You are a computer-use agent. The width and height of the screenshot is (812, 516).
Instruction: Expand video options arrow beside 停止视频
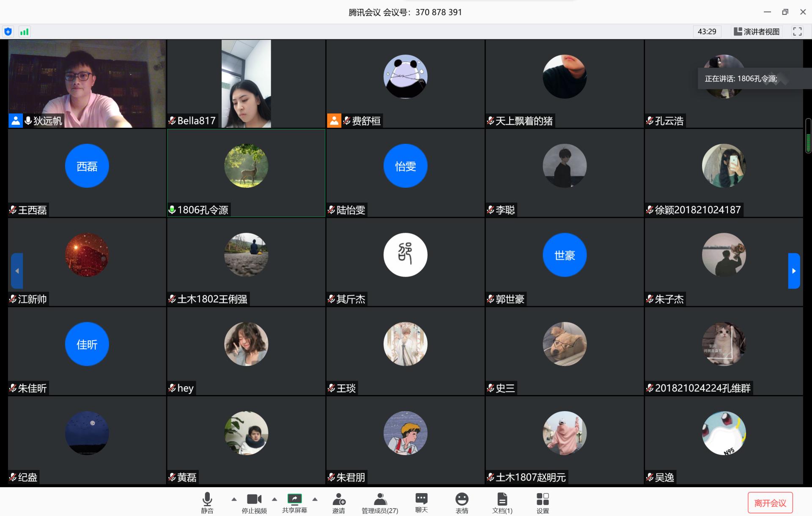[x=274, y=499]
